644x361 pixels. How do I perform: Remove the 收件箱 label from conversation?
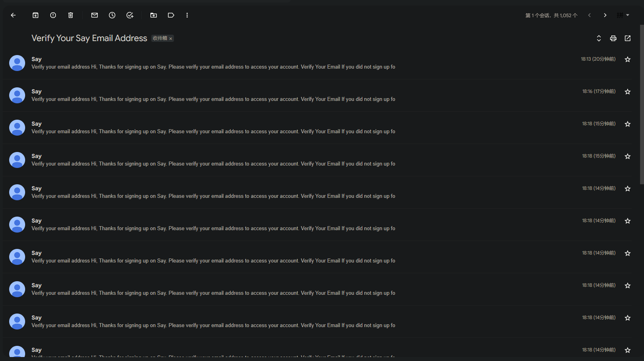click(171, 39)
